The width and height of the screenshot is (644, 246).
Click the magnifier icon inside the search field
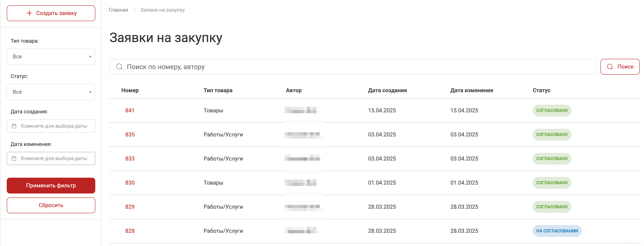(x=119, y=67)
